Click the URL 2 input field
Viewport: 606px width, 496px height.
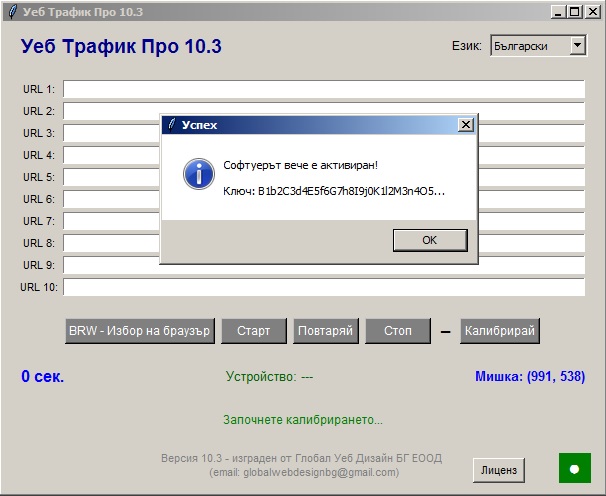[x=324, y=111]
